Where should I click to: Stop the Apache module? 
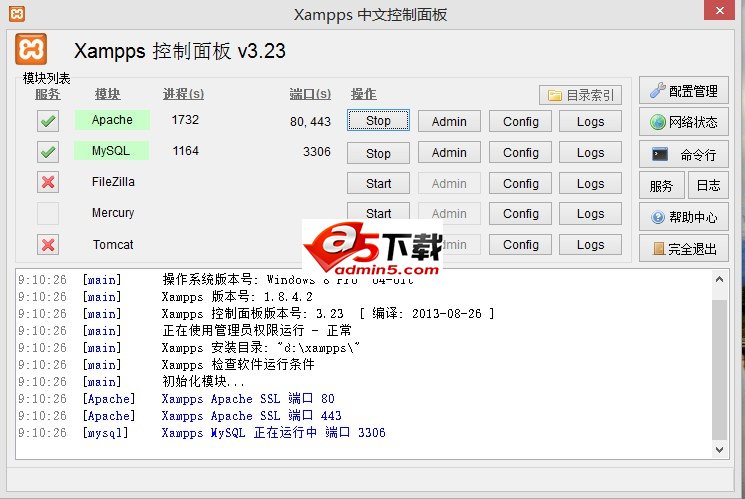pyautogui.click(x=378, y=121)
